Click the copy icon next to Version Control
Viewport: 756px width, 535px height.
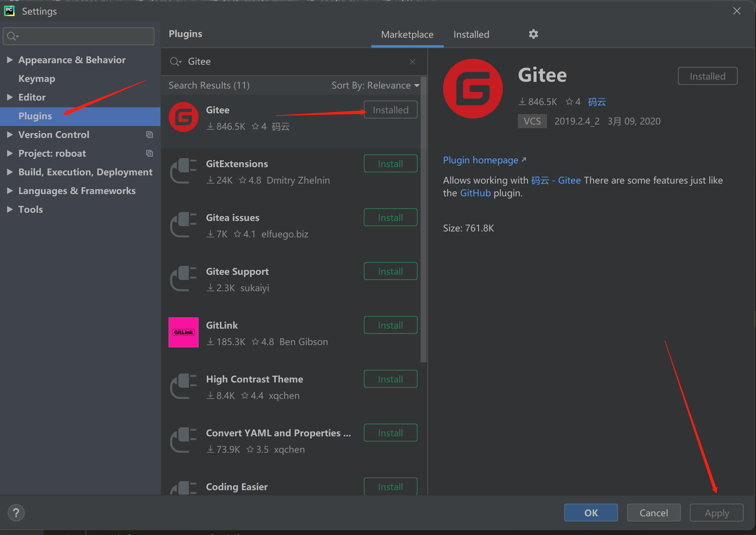[150, 135]
